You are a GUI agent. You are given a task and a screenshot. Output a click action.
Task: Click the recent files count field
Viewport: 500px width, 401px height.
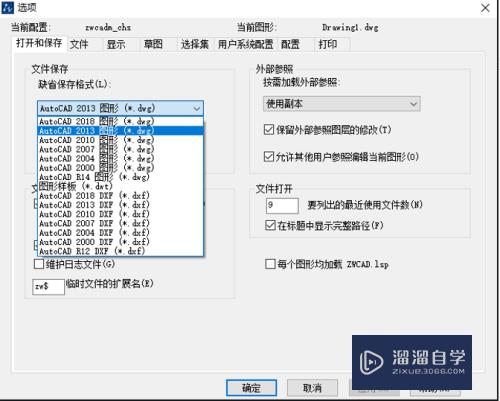282,206
